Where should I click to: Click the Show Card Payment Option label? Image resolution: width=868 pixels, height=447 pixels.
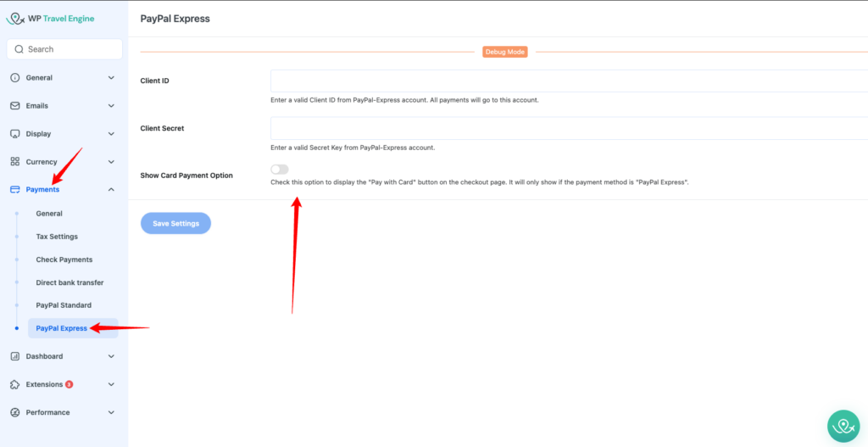pyautogui.click(x=186, y=176)
